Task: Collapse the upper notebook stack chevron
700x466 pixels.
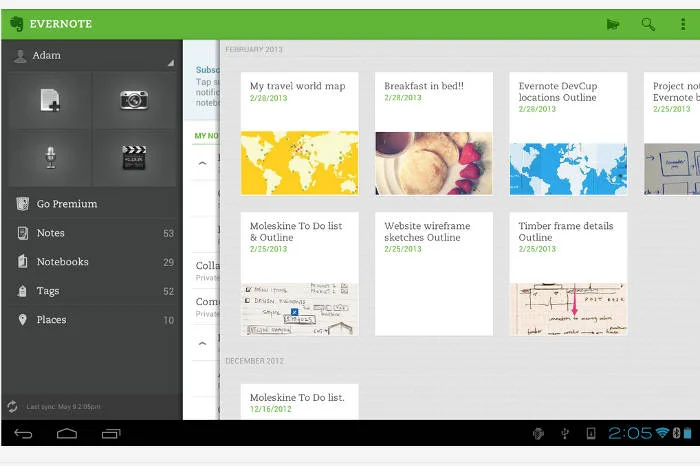Action: point(202,163)
